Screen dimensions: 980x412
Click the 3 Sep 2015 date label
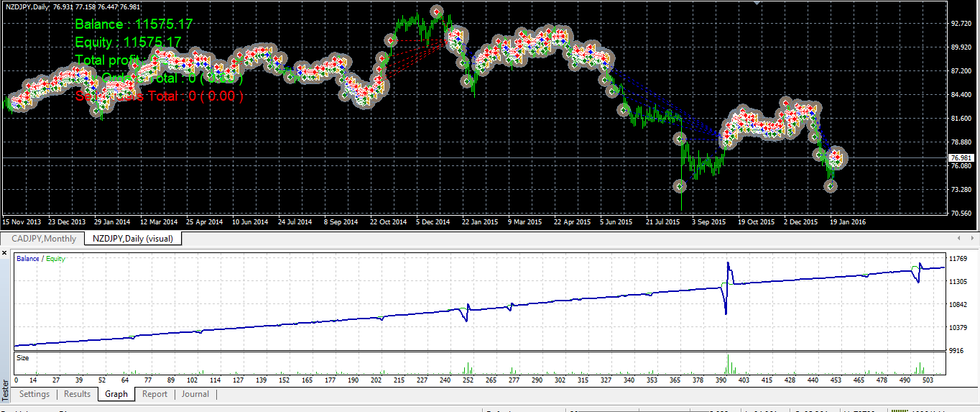[708, 222]
